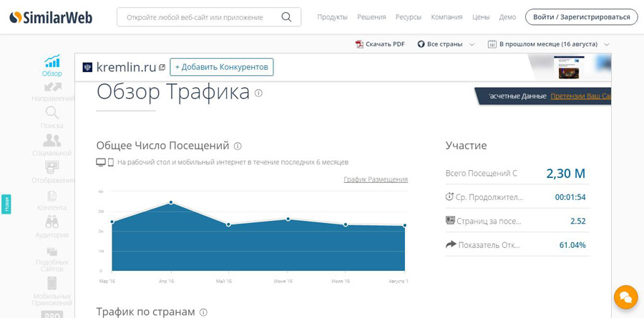Open kremlin.ru external link icon

click(x=162, y=67)
